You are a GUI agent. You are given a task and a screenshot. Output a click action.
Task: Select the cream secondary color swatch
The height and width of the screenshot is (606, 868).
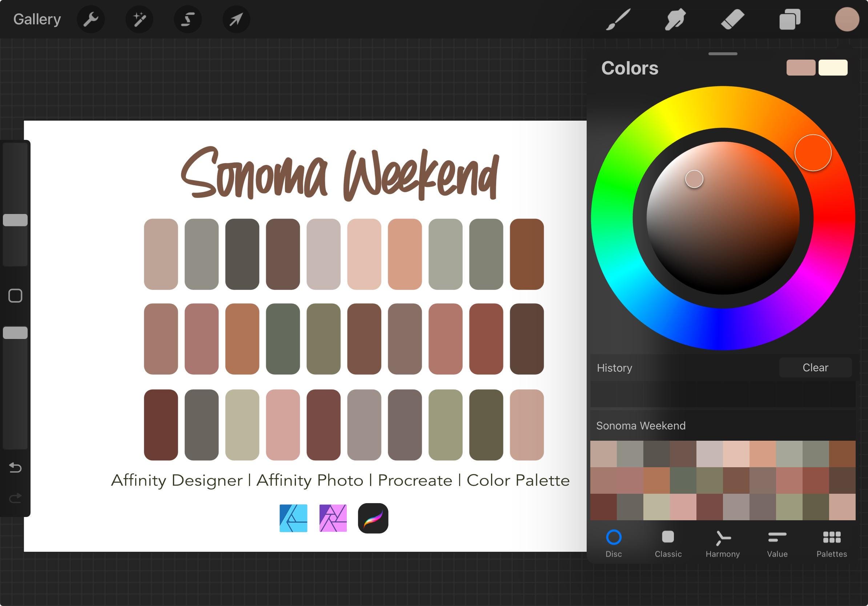coord(833,68)
